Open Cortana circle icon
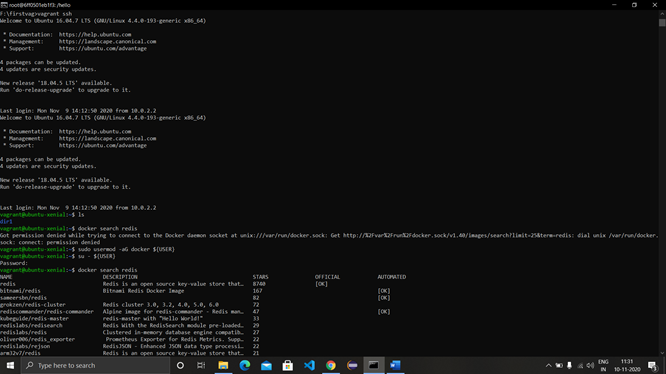The height and width of the screenshot is (374, 666). 180,365
